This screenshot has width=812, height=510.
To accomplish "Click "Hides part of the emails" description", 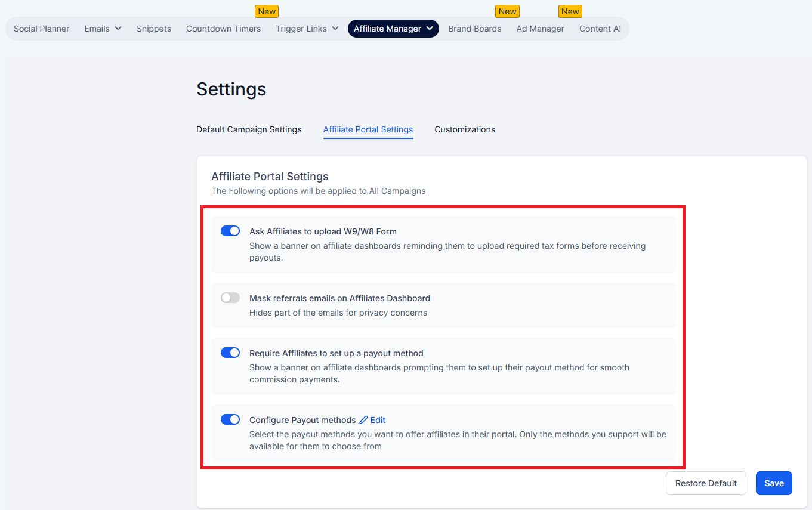I will [338, 313].
